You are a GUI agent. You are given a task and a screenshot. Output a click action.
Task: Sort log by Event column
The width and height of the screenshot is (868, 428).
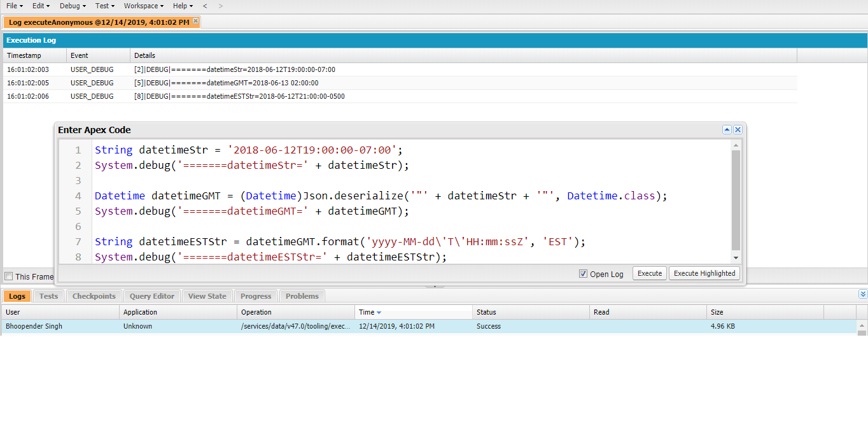click(x=98, y=55)
